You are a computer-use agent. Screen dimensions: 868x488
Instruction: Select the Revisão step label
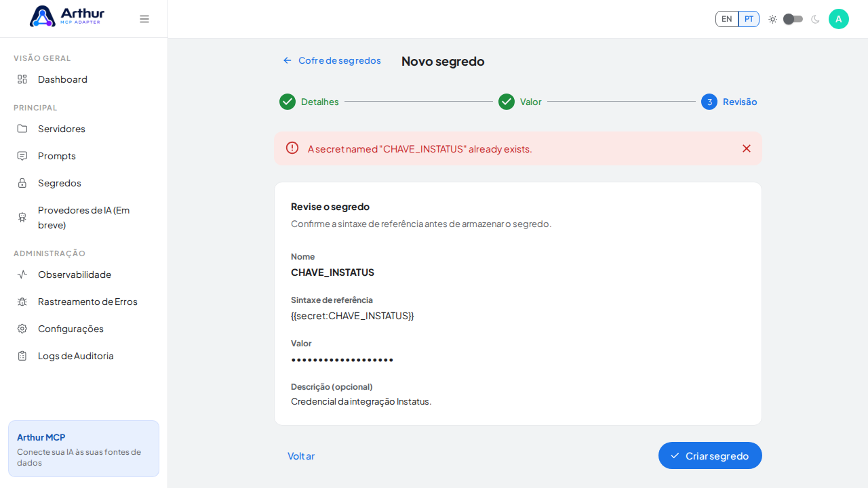coord(740,102)
